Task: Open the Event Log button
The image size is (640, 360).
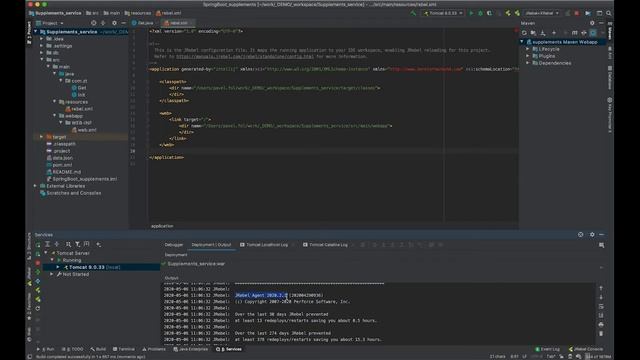Action: (x=547, y=349)
